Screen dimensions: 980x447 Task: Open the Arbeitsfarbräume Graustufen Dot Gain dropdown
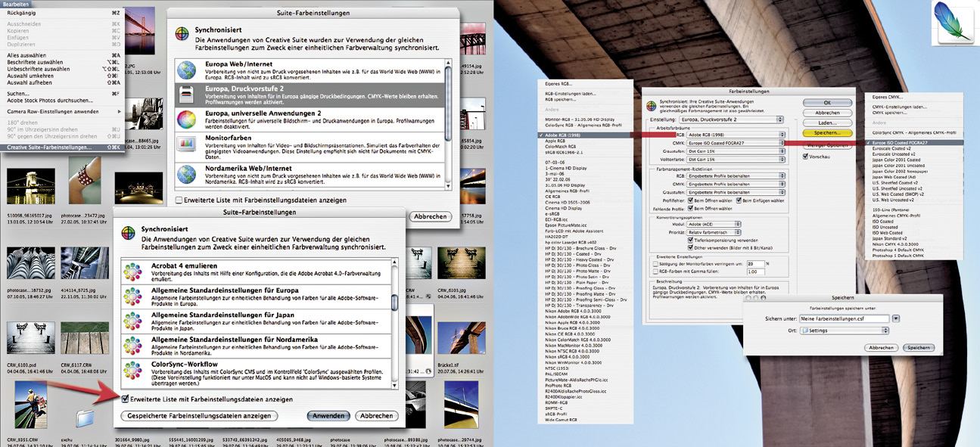coord(736,151)
